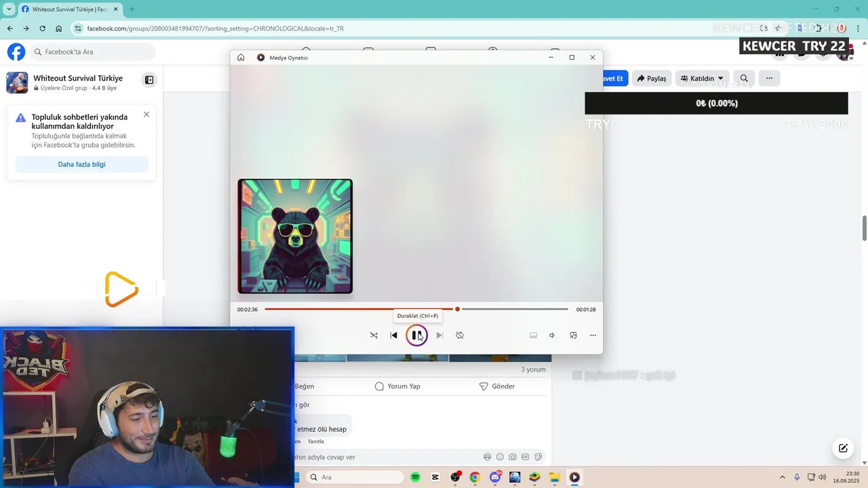This screenshot has width=868, height=488.
Task: Expand the Katıldın dropdown
Action: point(703,78)
